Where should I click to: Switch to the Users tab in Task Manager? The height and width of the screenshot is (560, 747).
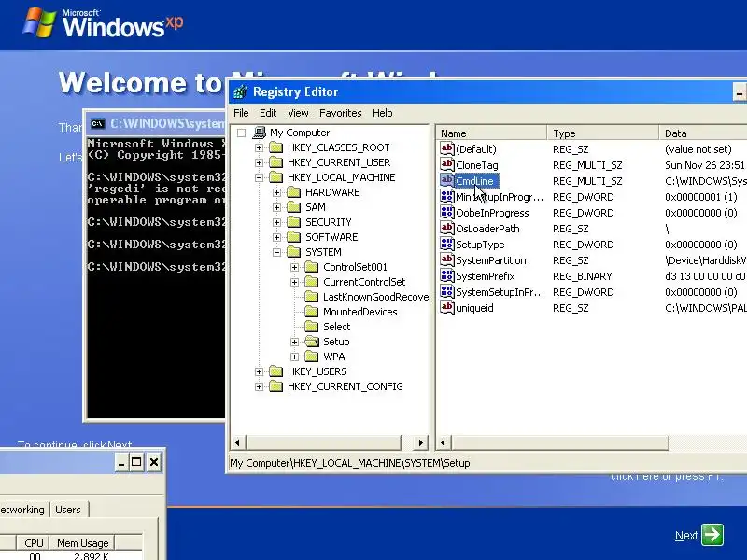tap(68, 510)
